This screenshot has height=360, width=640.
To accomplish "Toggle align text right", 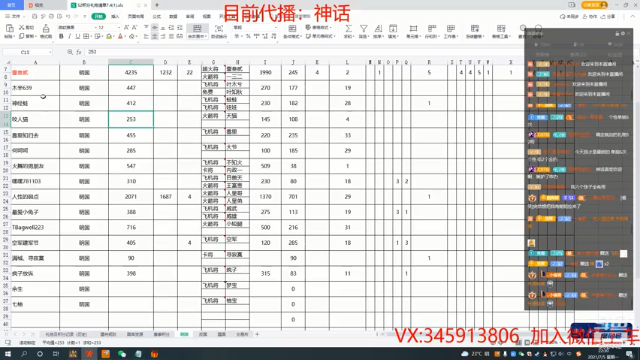I will (x=163, y=36).
